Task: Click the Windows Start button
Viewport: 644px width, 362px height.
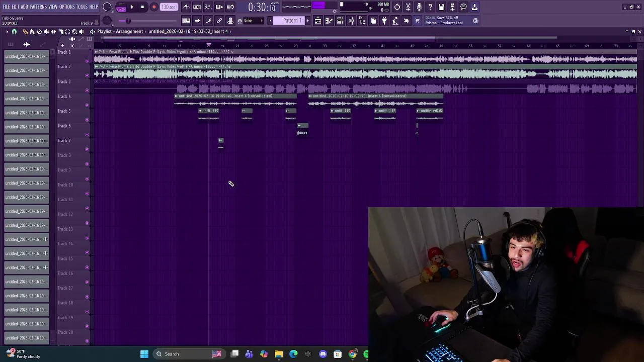Action: (x=144, y=354)
